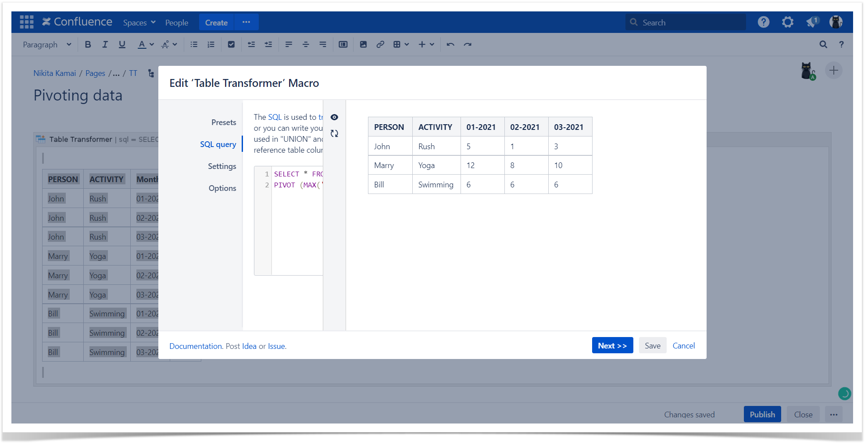The width and height of the screenshot is (868, 445).
Task: Open the settings gear icon
Action: coord(787,22)
